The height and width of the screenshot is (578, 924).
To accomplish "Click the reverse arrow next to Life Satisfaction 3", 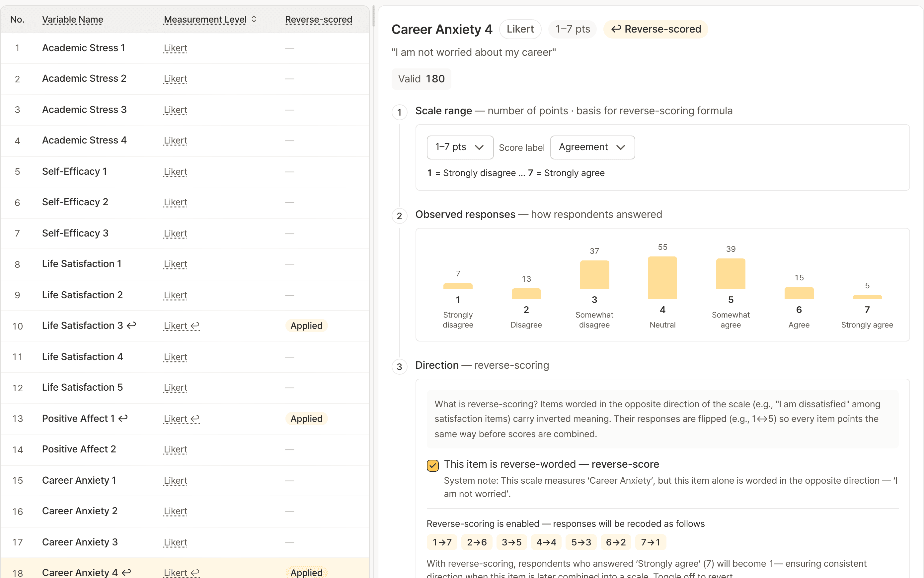I will 131,325.
